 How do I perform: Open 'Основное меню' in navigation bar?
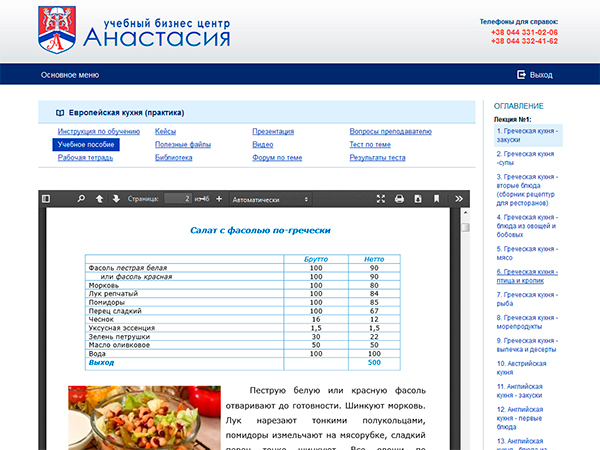click(70, 75)
